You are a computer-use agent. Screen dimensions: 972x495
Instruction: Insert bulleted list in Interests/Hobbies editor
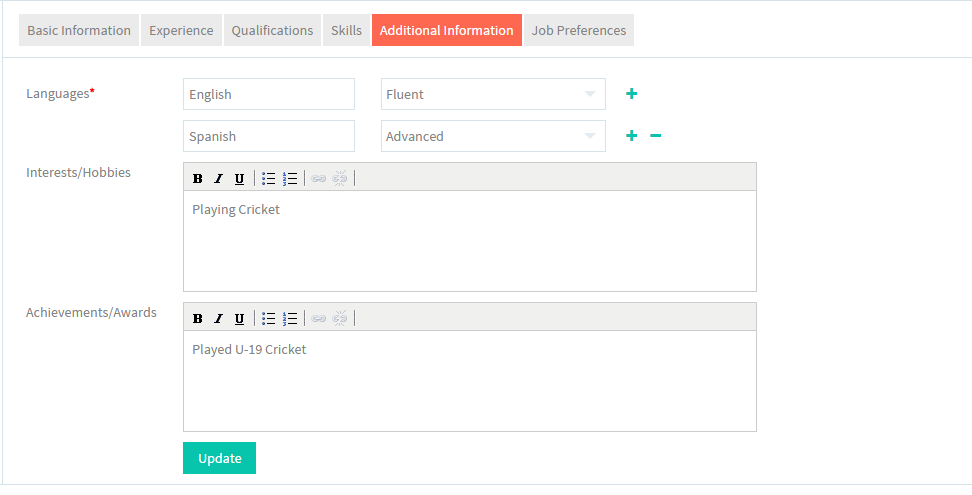[268, 179]
